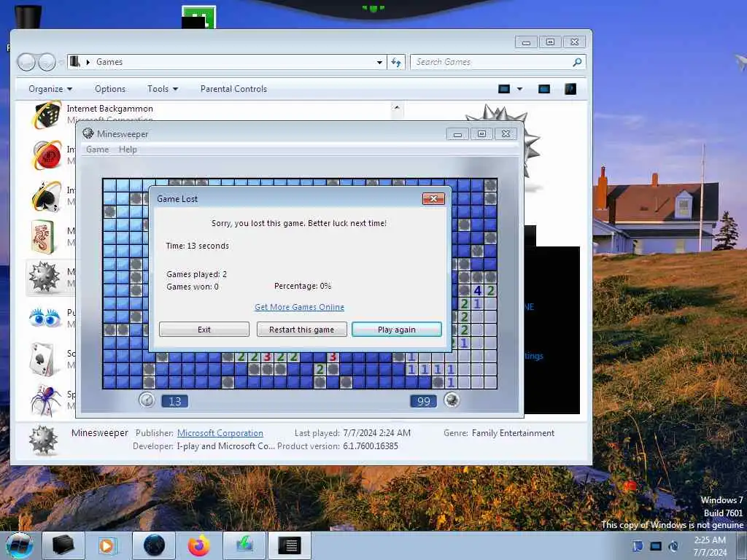The height and width of the screenshot is (560, 747).
Task: Select Internet Backgammon game icon
Action: (46, 114)
